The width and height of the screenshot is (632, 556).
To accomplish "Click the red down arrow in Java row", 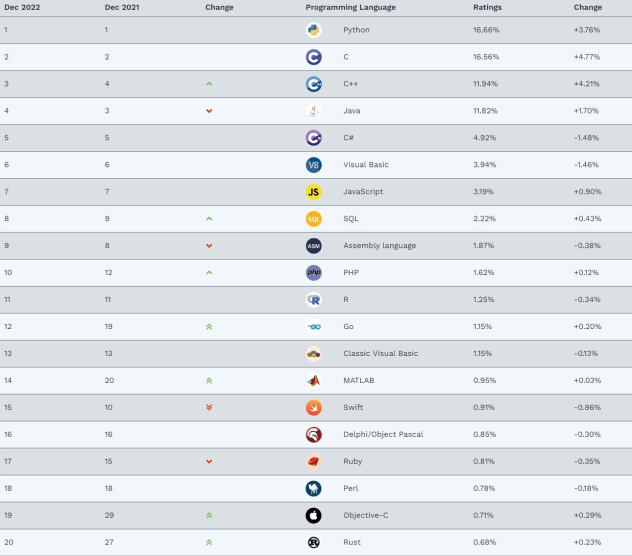I will tap(209, 111).
